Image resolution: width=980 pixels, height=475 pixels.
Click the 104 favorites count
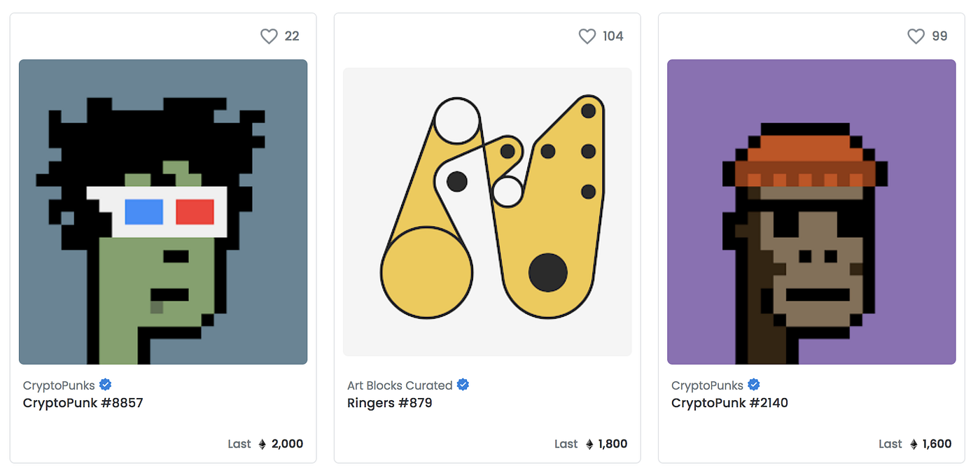[x=612, y=36]
